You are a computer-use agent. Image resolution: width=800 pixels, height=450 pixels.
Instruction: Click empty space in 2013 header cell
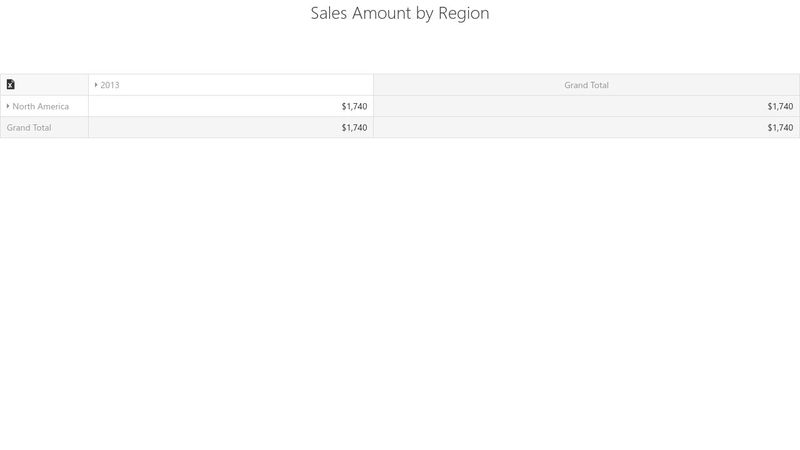(x=245, y=85)
